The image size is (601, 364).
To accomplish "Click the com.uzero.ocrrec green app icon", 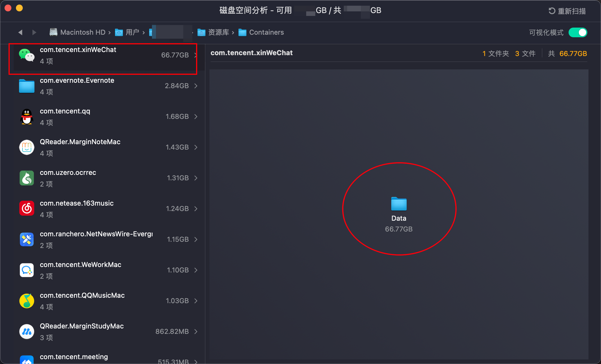I will 27,178.
